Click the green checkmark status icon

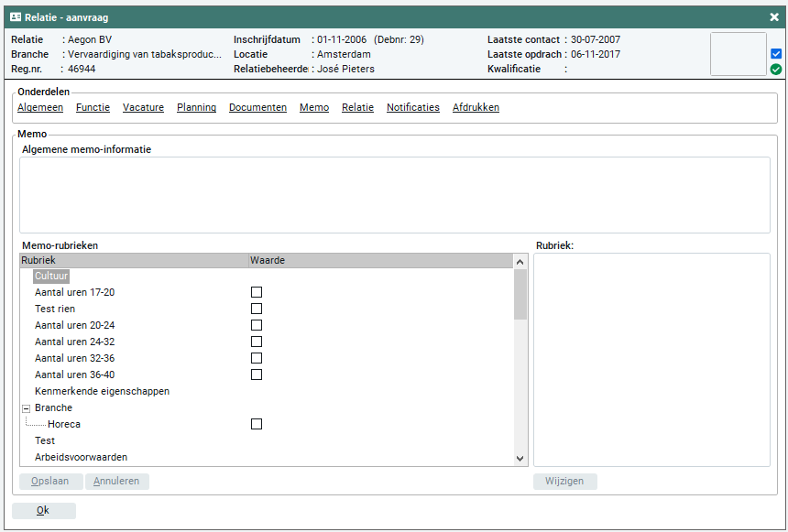coord(776,70)
